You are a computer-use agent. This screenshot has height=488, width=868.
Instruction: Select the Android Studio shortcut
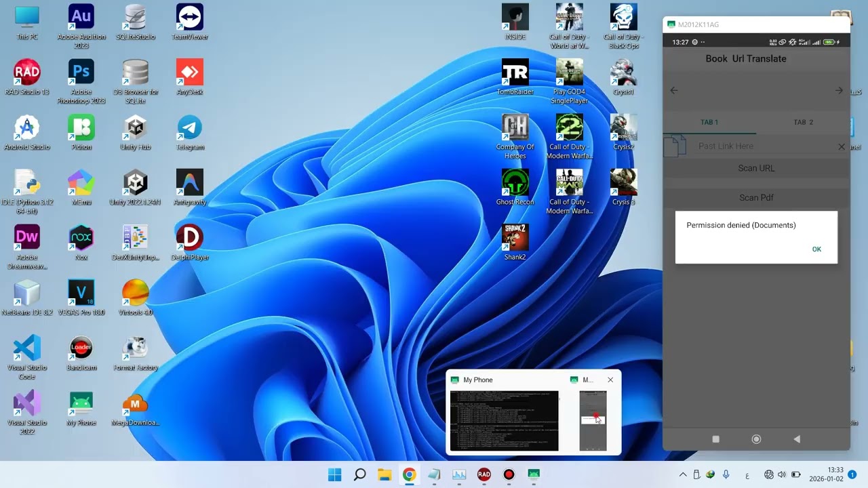[27, 133]
